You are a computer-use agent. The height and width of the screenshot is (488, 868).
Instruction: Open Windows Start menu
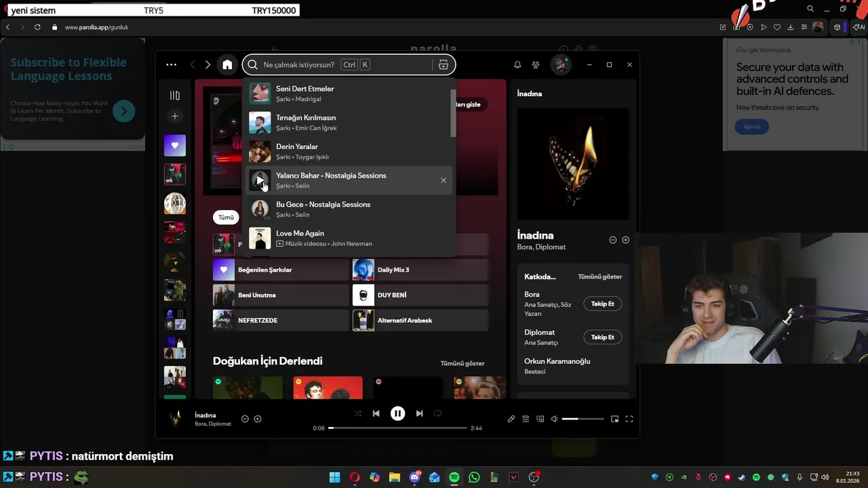[335, 477]
